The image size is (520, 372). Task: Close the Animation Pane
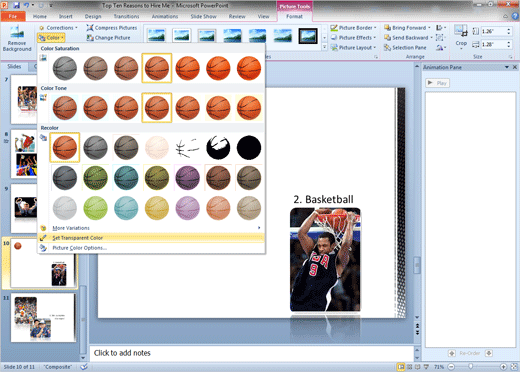[515, 67]
